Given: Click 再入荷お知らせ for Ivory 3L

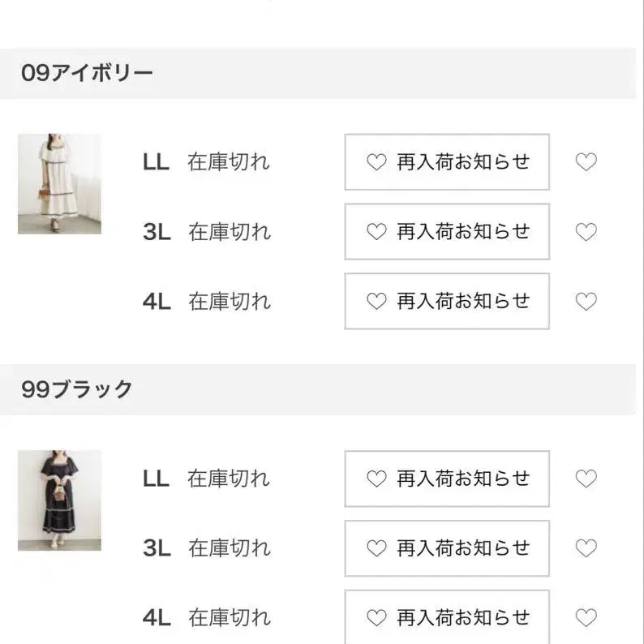Looking at the screenshot, I should point(447,232).
